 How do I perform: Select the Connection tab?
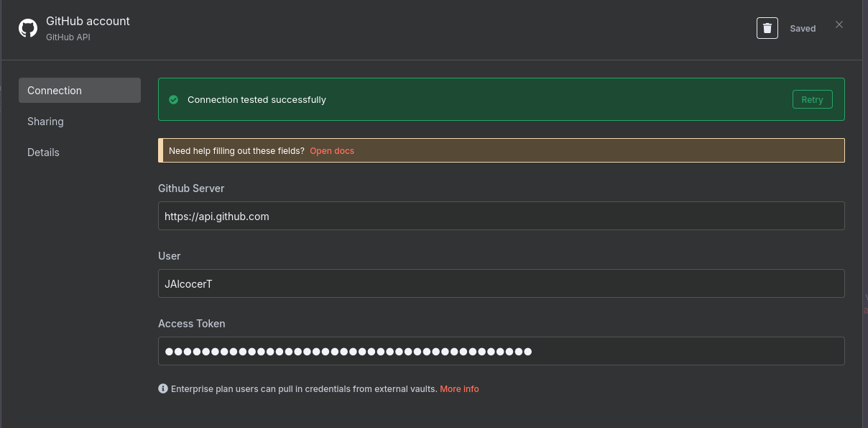point(80,91)
